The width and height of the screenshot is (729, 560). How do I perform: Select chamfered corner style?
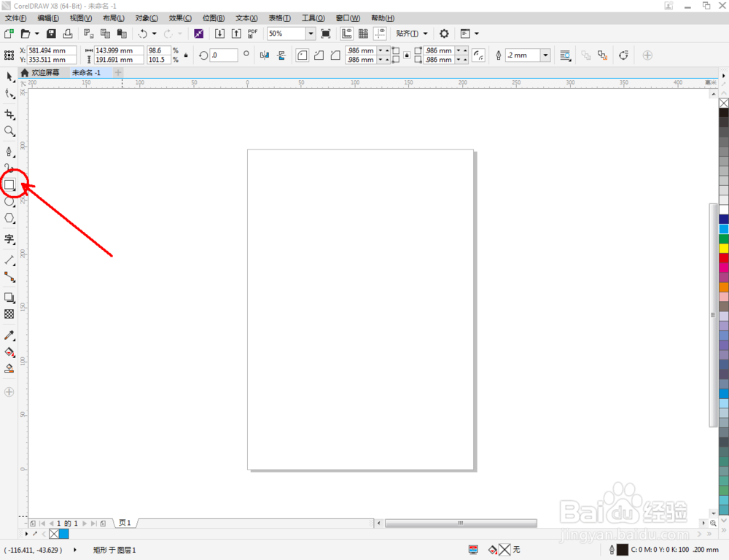click(335, 55)
